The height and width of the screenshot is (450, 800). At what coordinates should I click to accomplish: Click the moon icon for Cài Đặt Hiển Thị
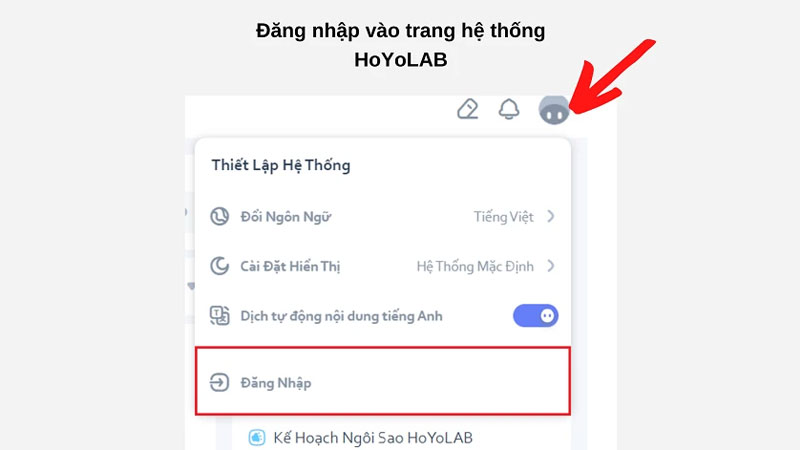219,266
